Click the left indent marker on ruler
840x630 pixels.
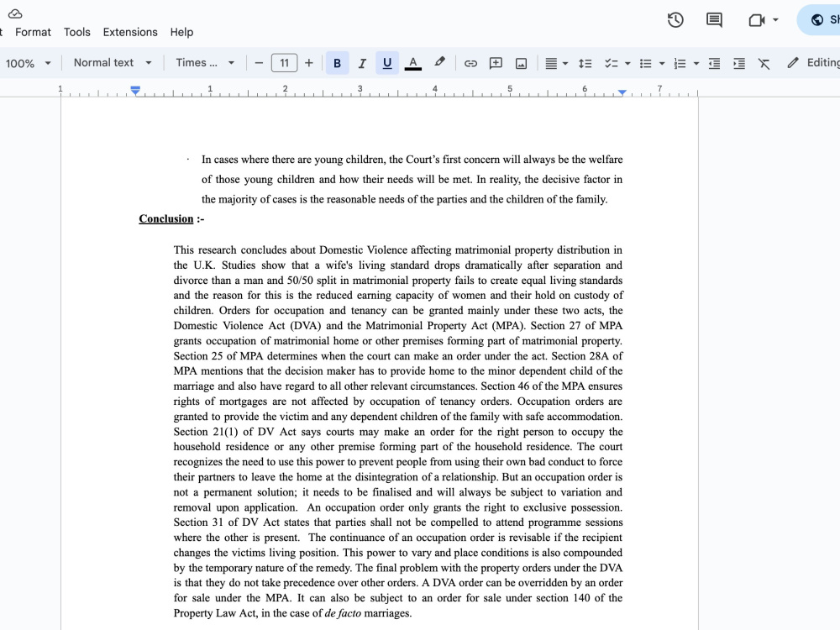coord(135,91)
